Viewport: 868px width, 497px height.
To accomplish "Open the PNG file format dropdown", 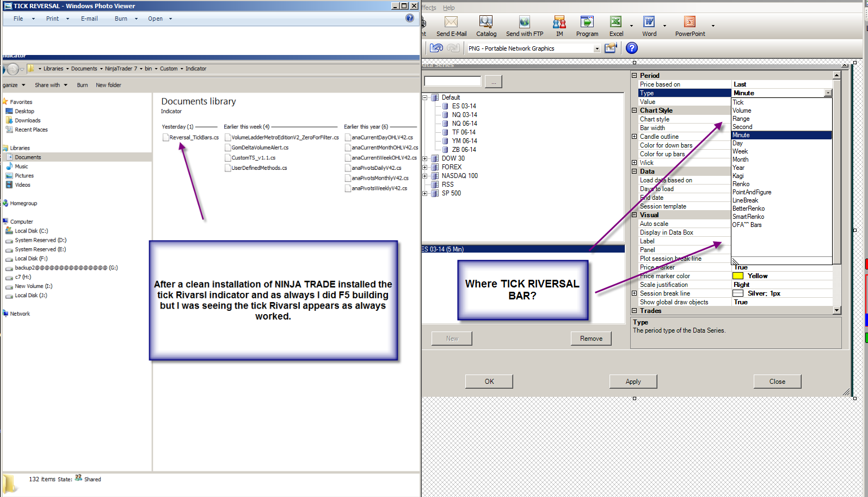I will coord(596,48).
